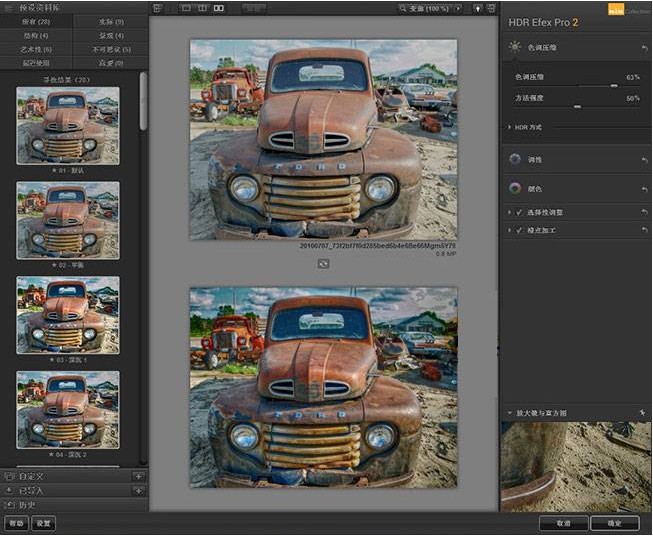Apply preset thumbnail 02
This screenshot has width=653, height=537.
tap(68, 220)
